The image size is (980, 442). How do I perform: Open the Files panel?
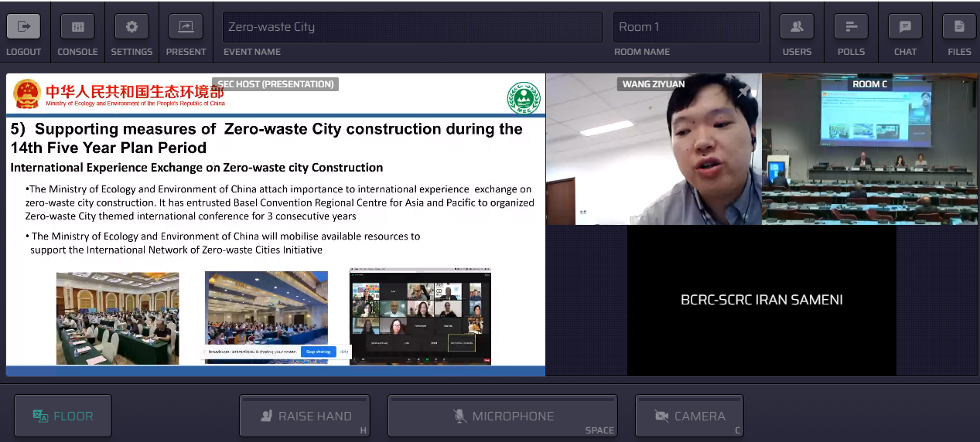(959, 27)
